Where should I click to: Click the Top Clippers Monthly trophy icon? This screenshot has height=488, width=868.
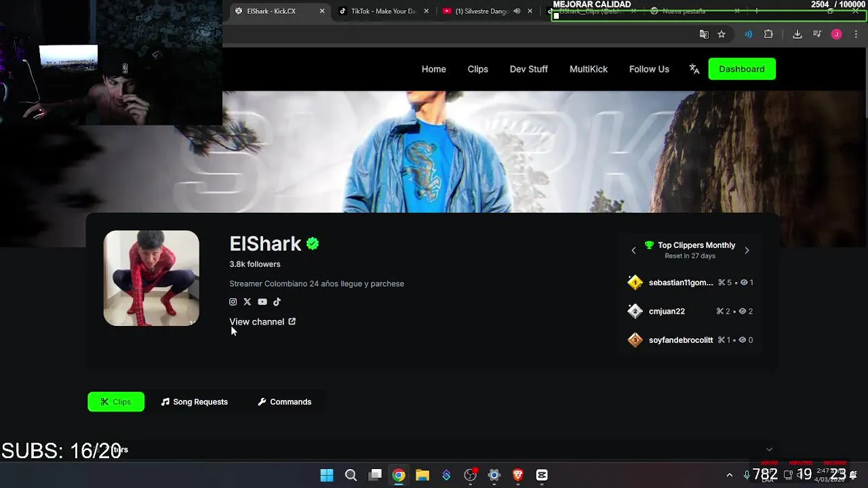(649, 245)
